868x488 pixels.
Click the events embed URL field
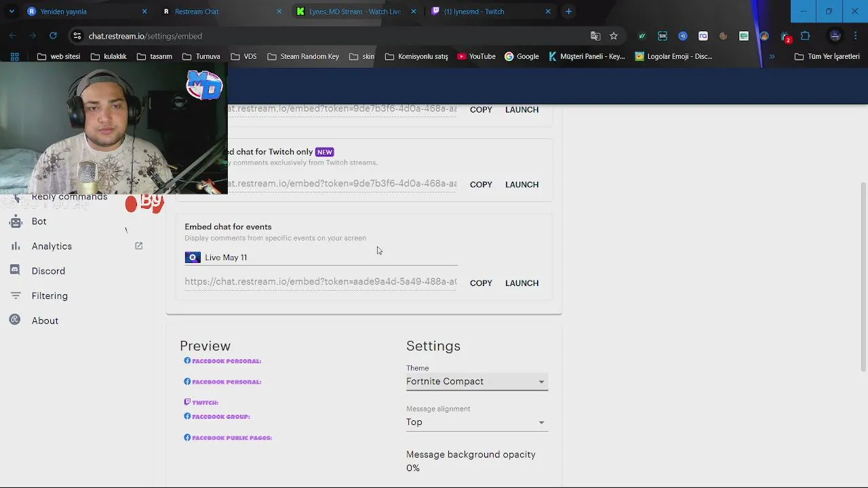click(321, 282)
